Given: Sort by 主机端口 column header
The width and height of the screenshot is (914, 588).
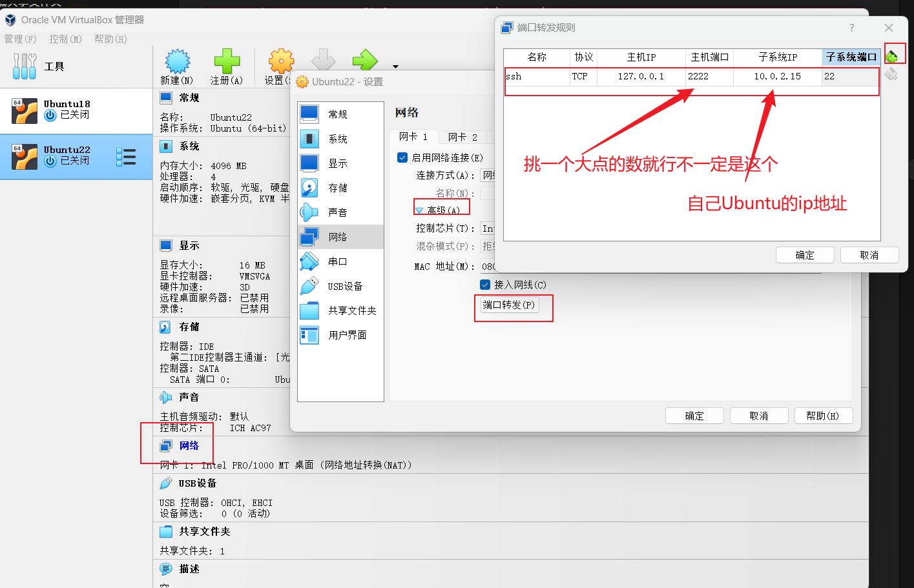Looking at the screenshot, I should tap(709, 57).
